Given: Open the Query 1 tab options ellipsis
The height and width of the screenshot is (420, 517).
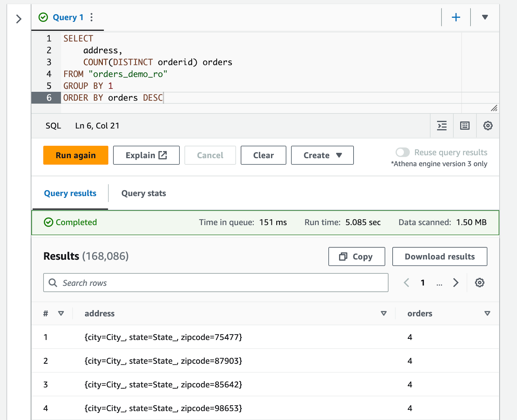Looking at the screenshot, I should pyautogui.click(x=91, y=17).
